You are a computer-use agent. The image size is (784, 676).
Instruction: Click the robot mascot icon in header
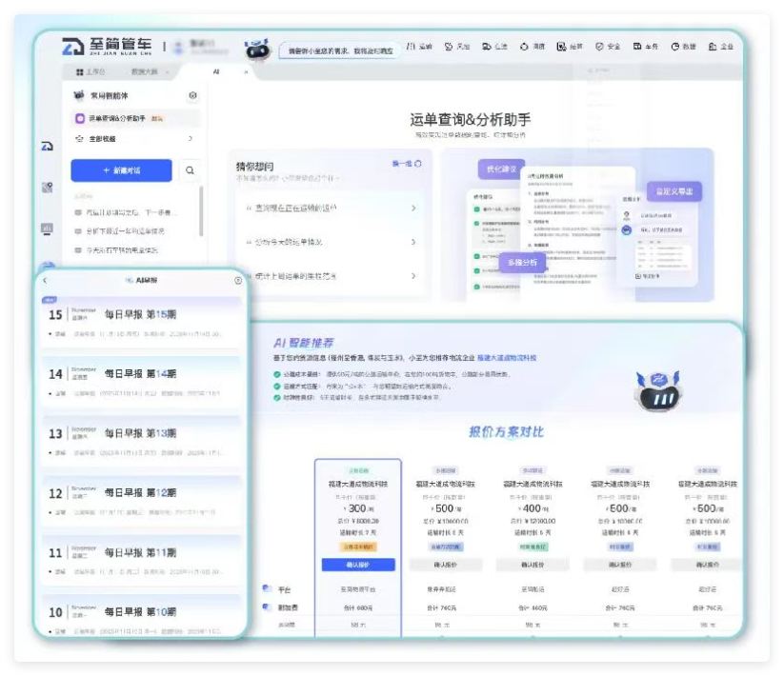pos(257,49)
